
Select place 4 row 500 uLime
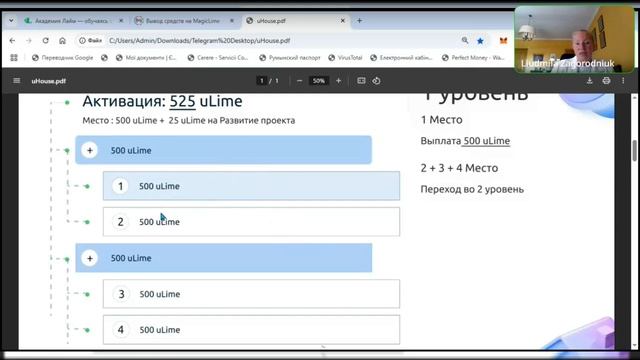[x=251, y=329]
